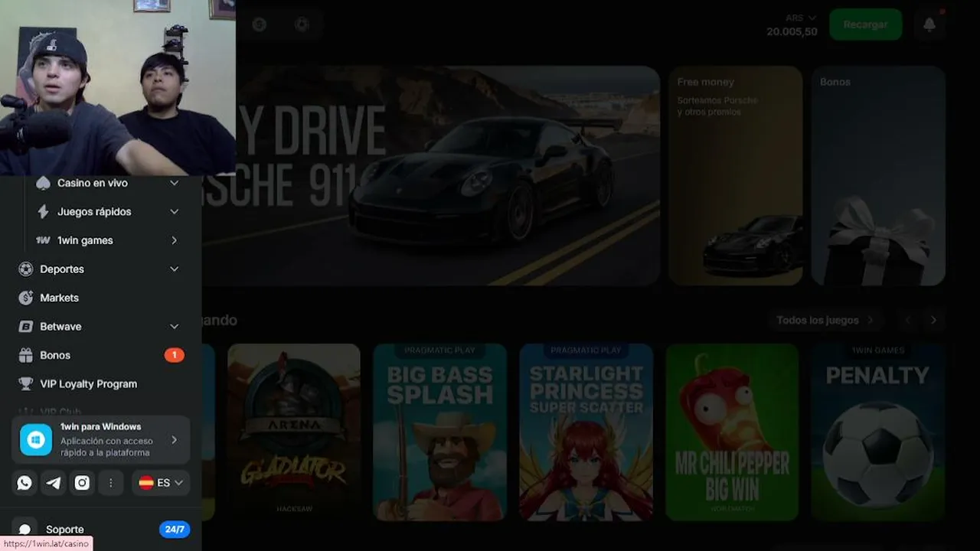
Task: Open Bonos in the sidebar menu
Action: [55, 355]
